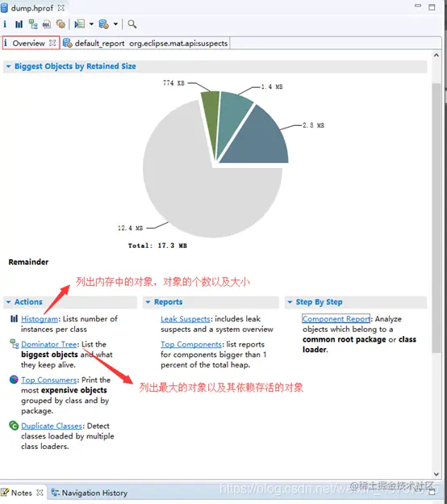Click the Run Expert System Test icon
447x504 pixels.
pyautogui.click(x=79, y=24)
